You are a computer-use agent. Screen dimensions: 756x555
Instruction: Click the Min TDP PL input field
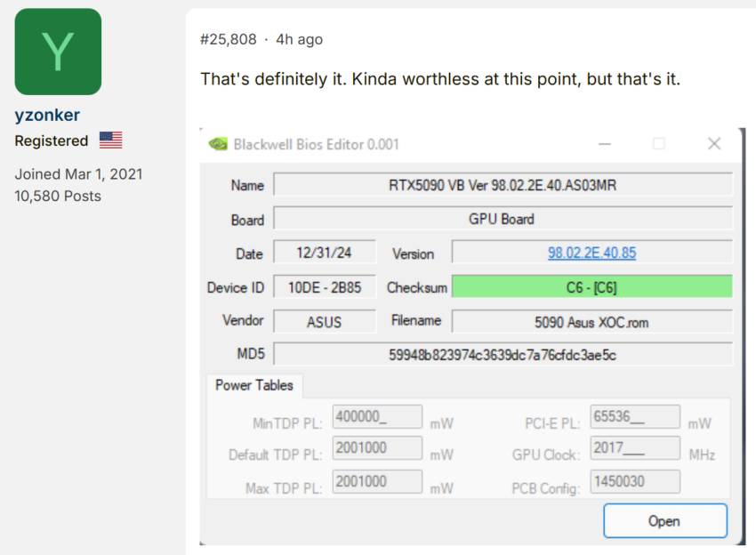tap(377, 417)
